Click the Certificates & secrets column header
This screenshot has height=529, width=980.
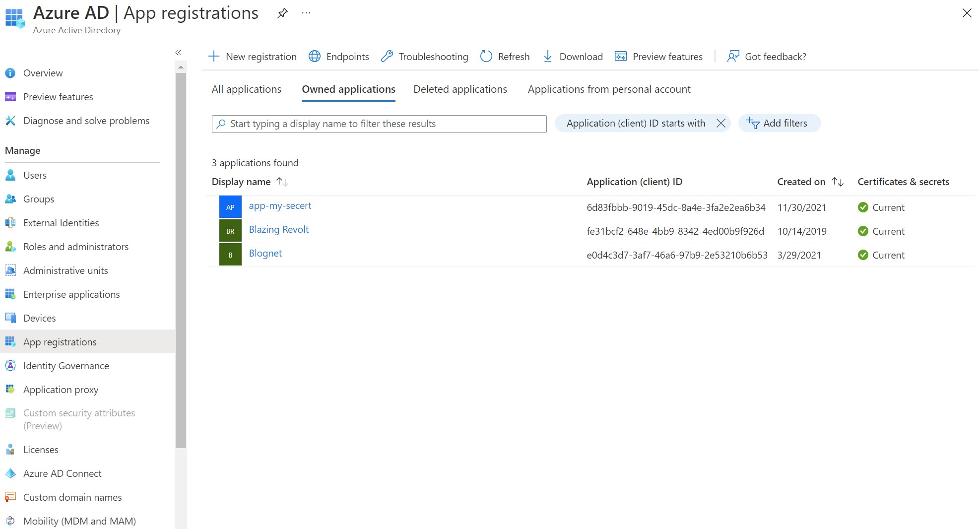pos(904,182)
